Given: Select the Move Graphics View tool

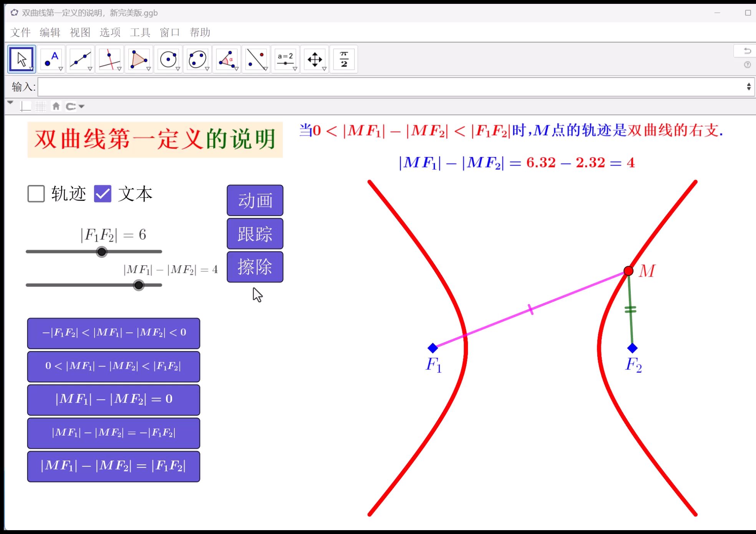Looking at the screenshot, I should pos(315,58).
